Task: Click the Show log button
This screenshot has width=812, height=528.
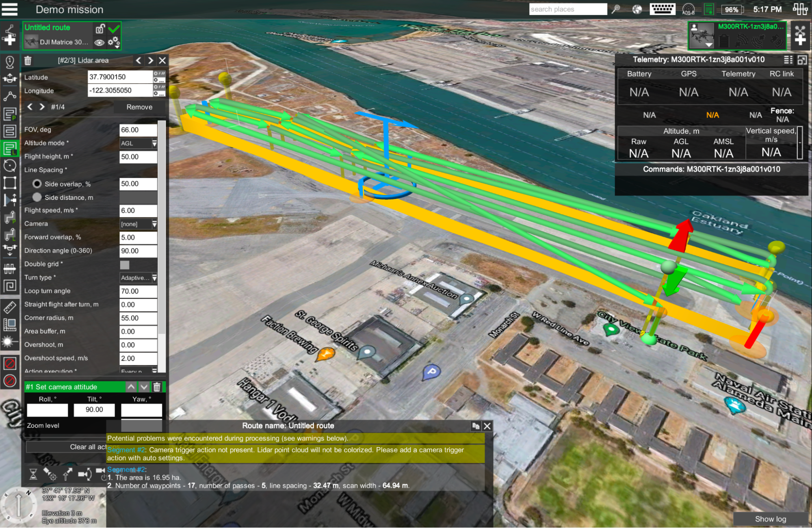Action: click(771, 519)
